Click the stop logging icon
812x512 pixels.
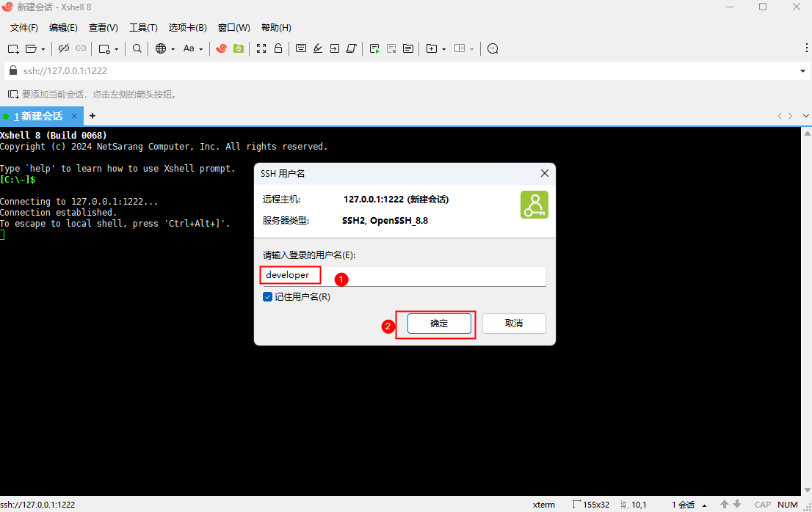391,48
